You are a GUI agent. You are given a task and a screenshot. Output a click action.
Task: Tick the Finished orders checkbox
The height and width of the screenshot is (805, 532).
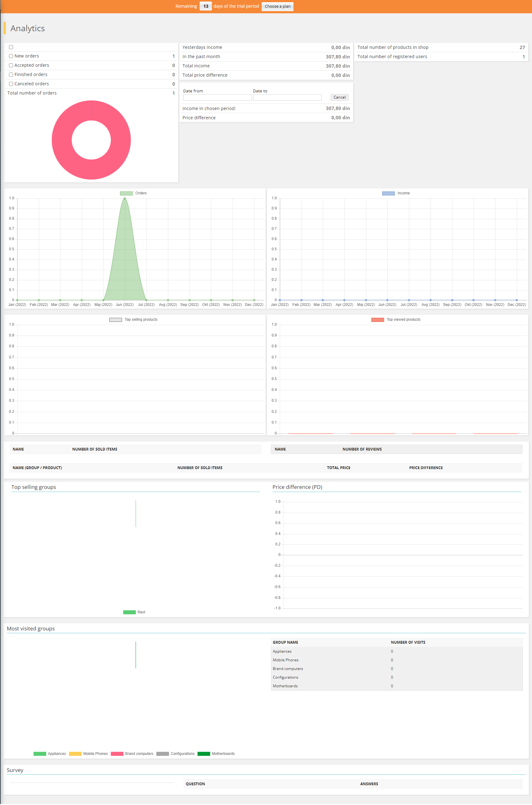pyautogui.click(x=11, y=74)
